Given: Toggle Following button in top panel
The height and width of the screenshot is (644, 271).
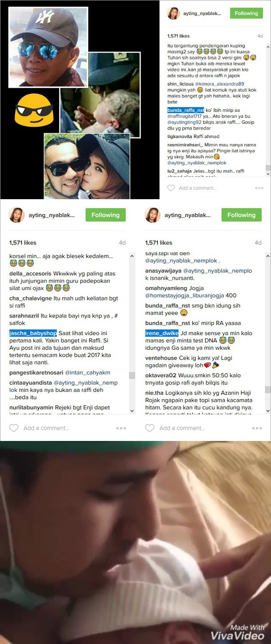Looking at the screenshot, I should (246, 13).
